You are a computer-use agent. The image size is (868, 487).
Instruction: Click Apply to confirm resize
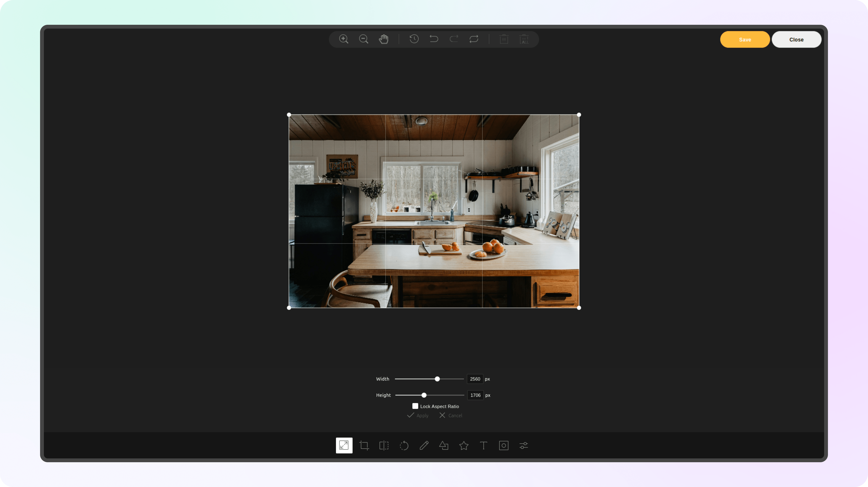pos(418,415)
